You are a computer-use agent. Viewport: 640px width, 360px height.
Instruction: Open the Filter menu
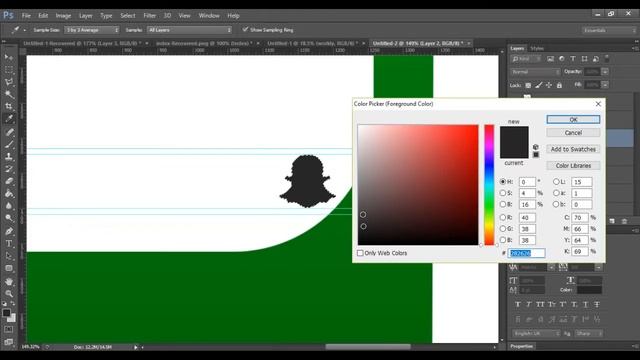tap(149, 16)
